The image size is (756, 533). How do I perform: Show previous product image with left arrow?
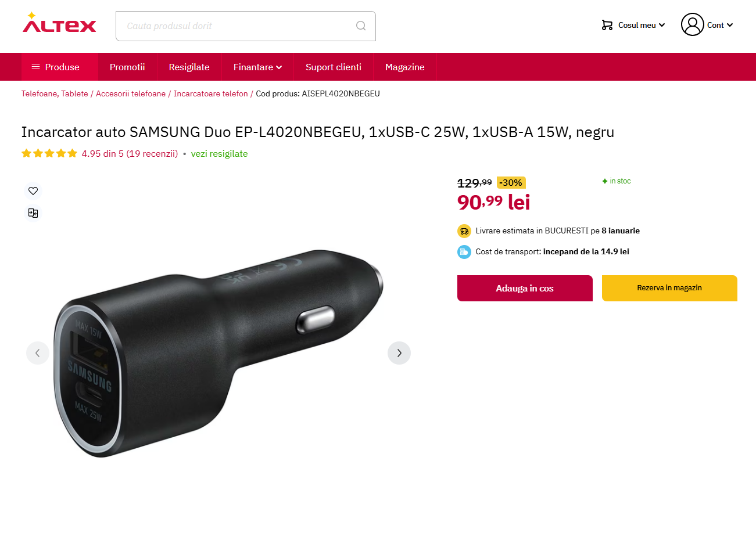tap(38, 353)
